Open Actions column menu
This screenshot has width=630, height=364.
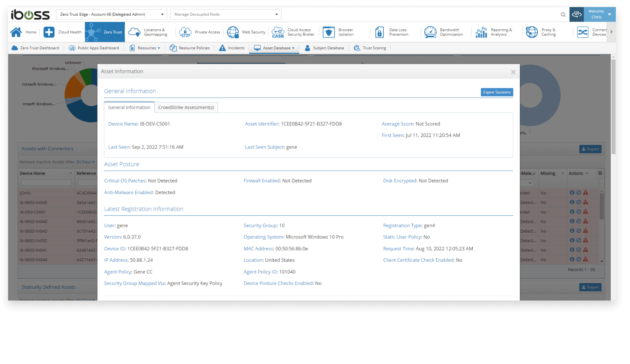pos(587,173)
